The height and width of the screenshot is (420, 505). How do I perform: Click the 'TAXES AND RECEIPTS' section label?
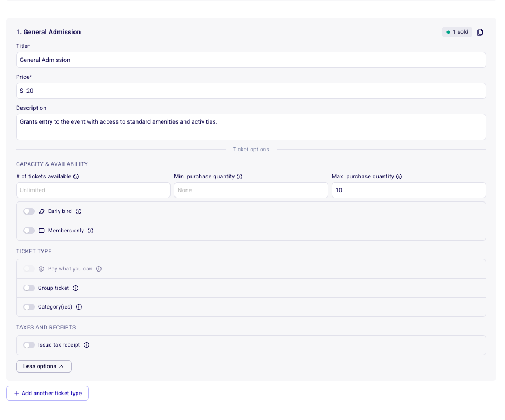46,328
